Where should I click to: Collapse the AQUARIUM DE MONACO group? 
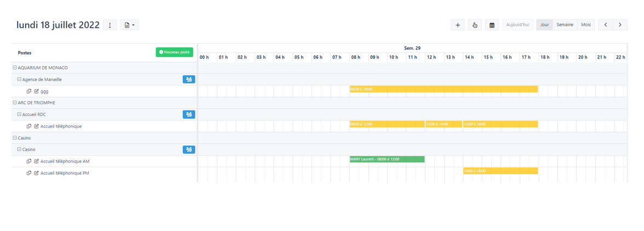coord(15,68)
